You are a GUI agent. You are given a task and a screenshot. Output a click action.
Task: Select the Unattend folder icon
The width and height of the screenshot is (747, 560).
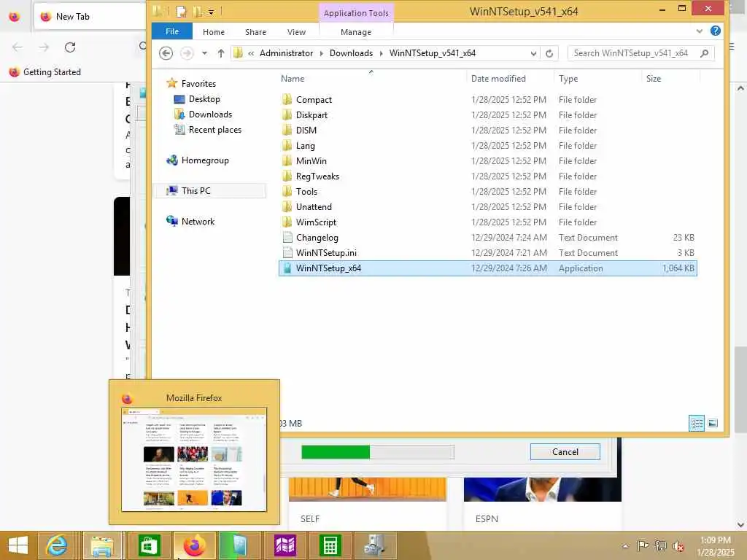click(x=287, y=206)
